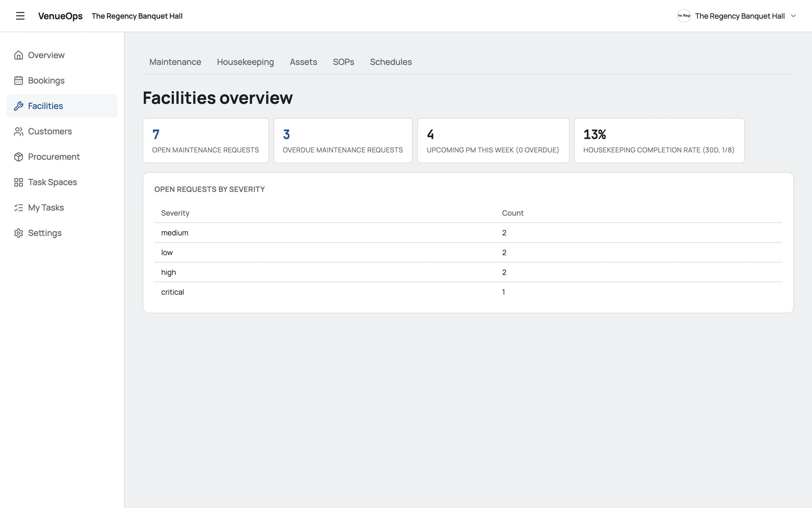Click the count value for critical

[x=504, y=292]
